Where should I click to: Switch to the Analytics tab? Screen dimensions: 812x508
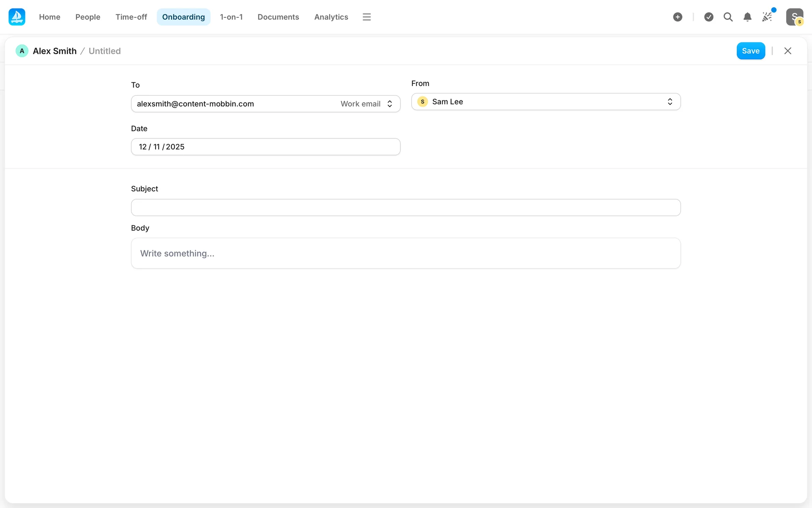[x=331, y=17]
